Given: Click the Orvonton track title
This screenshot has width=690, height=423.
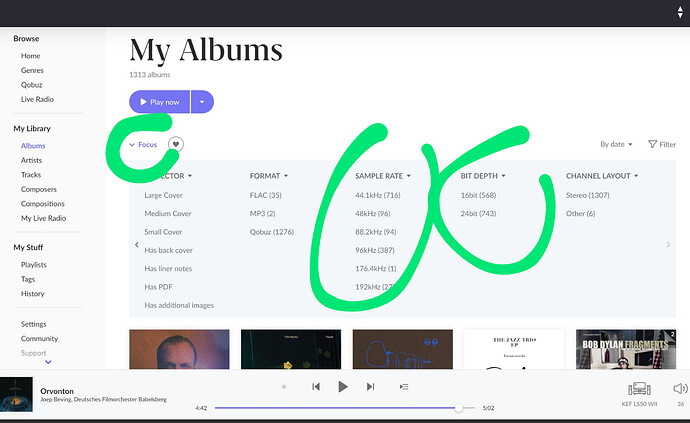Looking at the screenshot, I should pos(57,391).
